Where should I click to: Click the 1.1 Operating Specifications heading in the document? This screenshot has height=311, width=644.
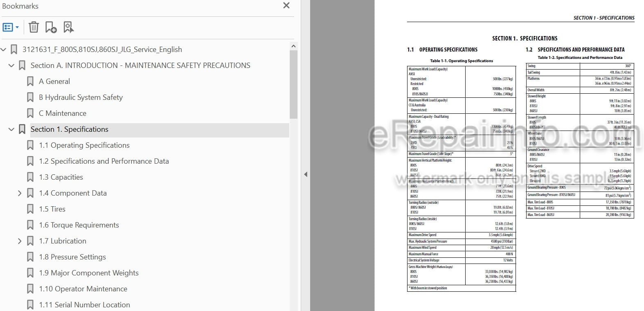click(x=442, y=50)
